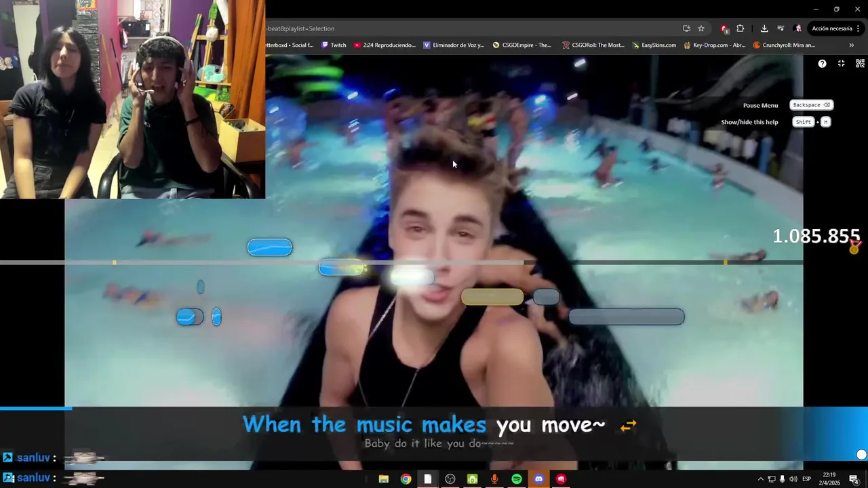Open Discord from the taskbar
Screen dimensions: 868x488
(x=539, y=479)
